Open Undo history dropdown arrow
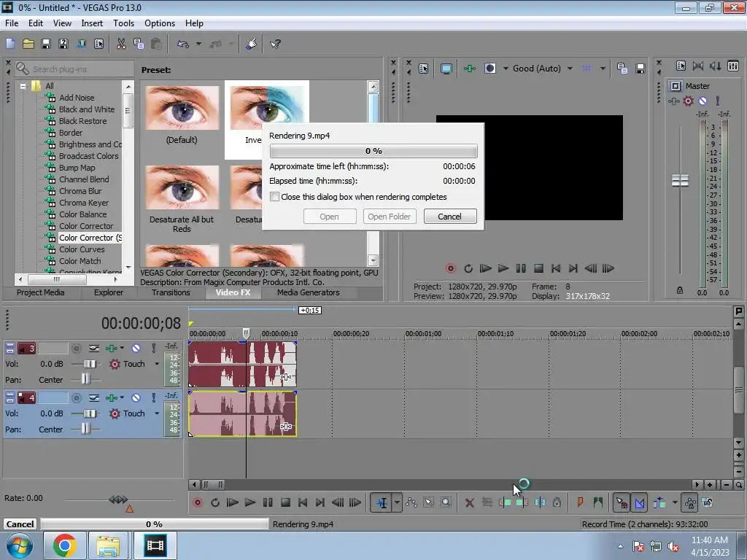Image resolution: width=747 pixels, height=560 pixels. [198, 44]
